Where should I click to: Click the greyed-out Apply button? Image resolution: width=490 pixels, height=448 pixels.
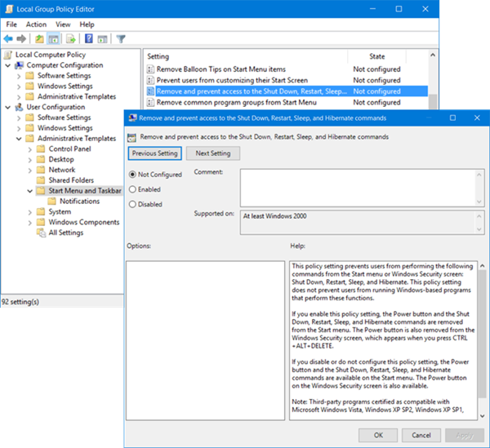click(x=465, y=435)
